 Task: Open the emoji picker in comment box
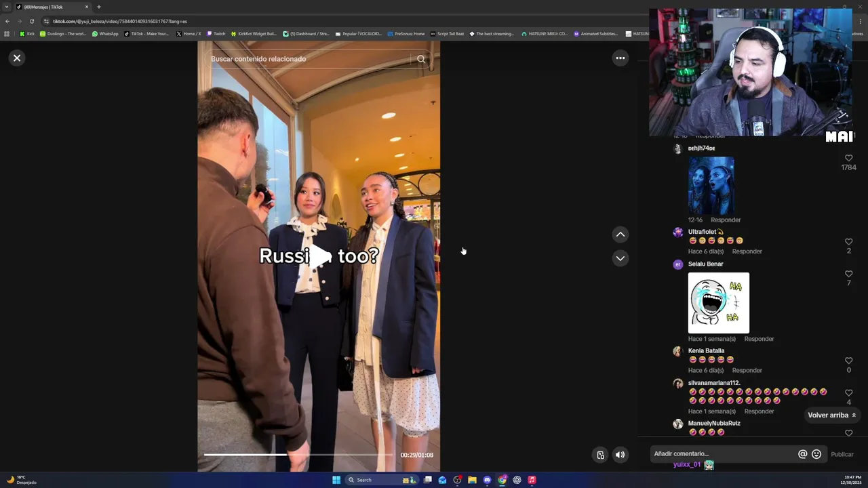816,454
